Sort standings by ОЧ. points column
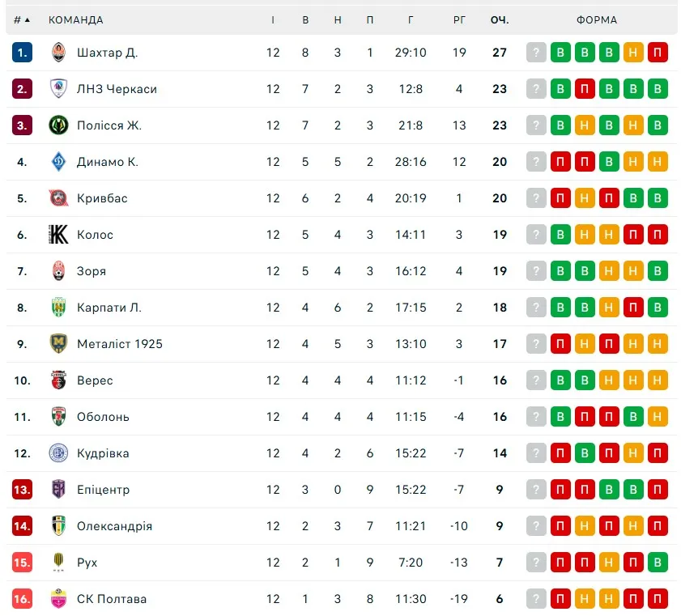This screenshot has height=616, width=681. click(500, 19)
